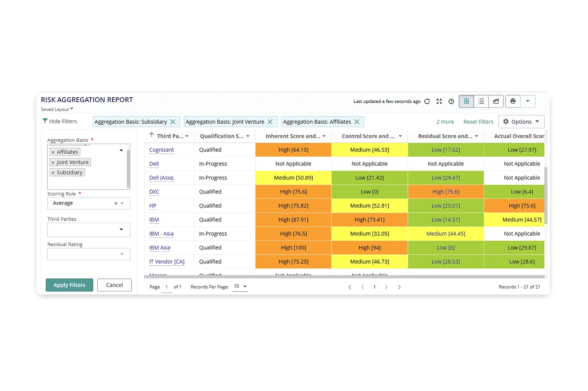This screenshot has height=391, width=588.
Task: Open the IBM third party link
Action: coord(154,220)
